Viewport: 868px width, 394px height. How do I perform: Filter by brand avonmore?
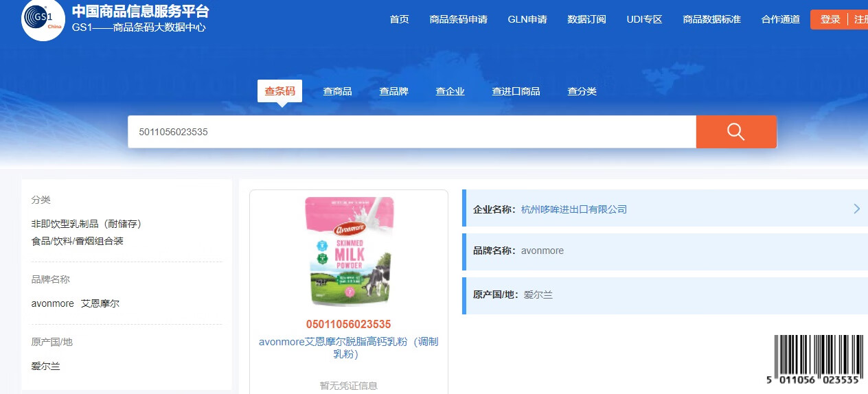click(52, 303)
